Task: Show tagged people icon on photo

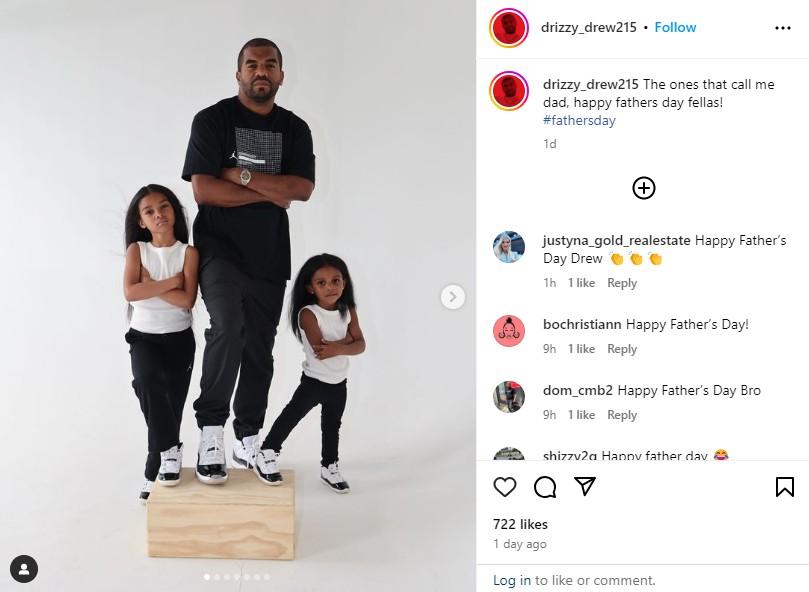Action: (x=24, y=569)
